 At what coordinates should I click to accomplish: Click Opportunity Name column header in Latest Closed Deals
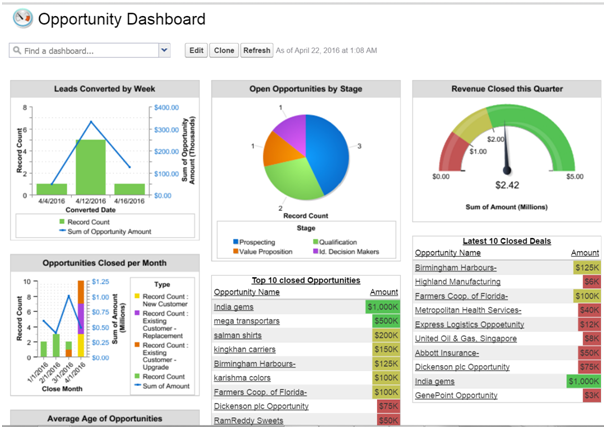pos(448,253)
